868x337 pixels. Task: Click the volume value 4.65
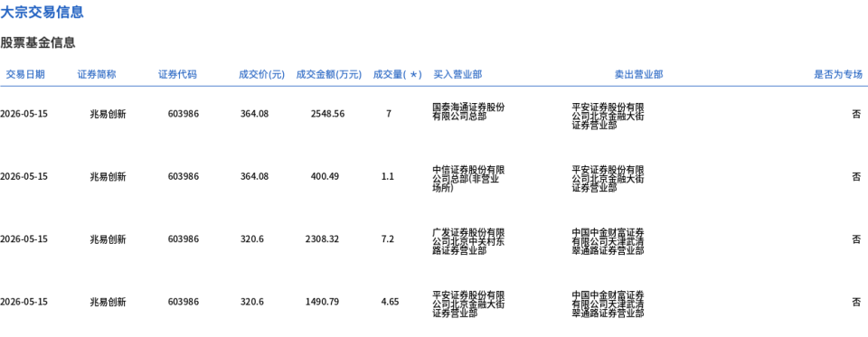tap(390, 302)
